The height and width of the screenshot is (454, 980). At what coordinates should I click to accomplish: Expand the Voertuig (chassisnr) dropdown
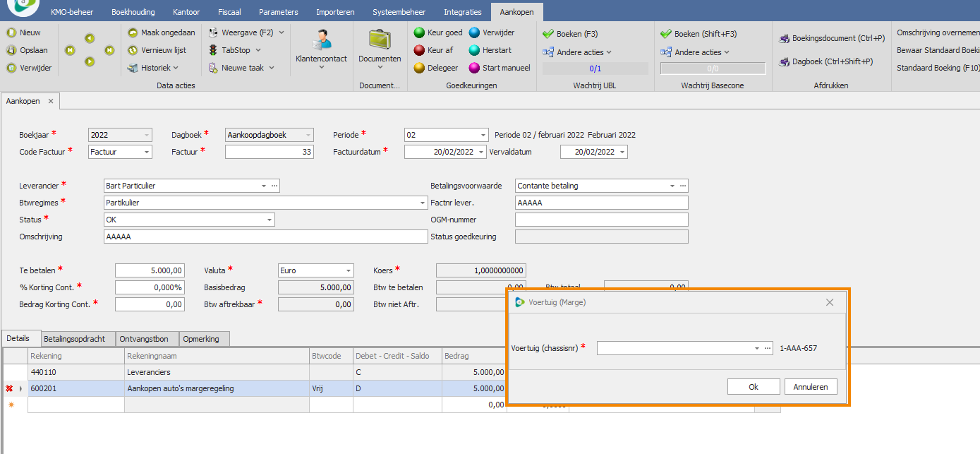[x=756, y=348]
